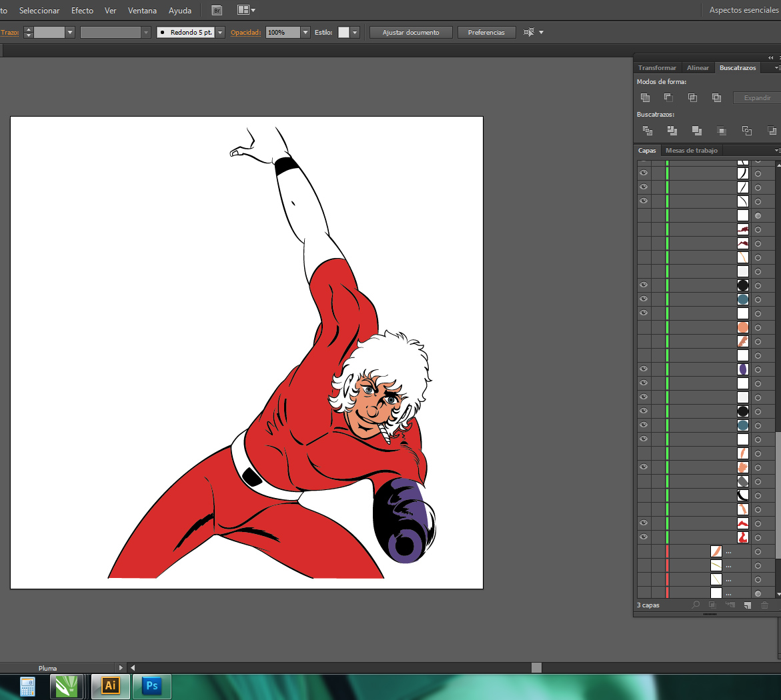The width and height of the screenshot is (781, 700).
Task: Click the Ajustar documento button
Action: tap(411, 33)
